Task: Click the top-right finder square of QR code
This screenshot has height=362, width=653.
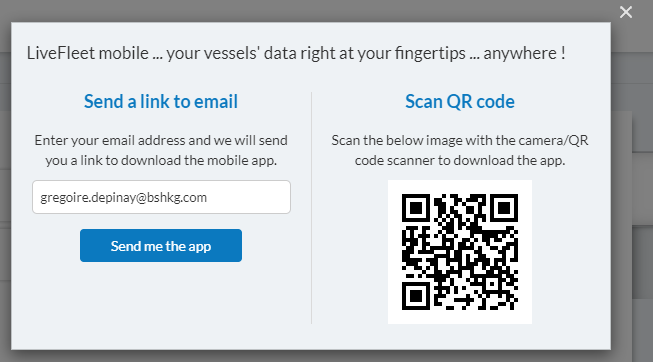Action: click(x=504, y=208)
